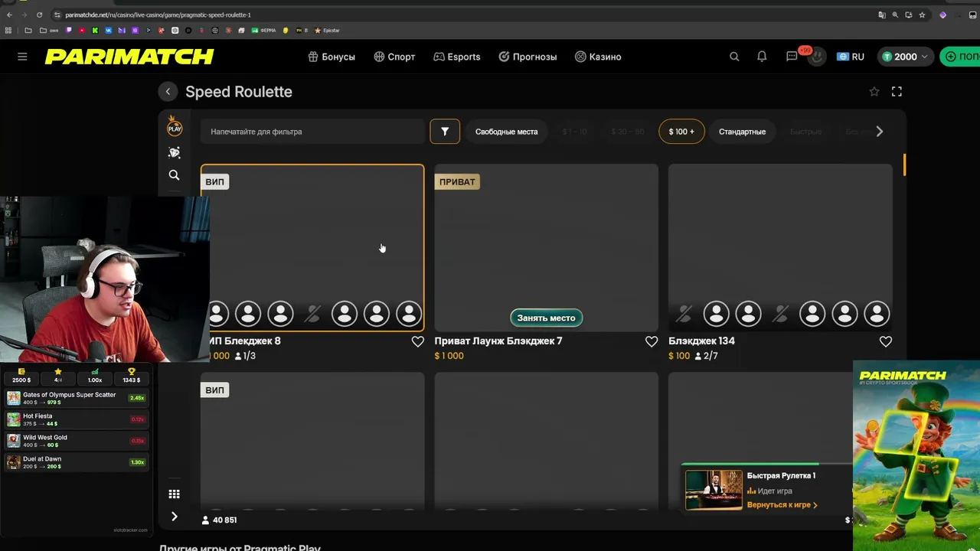Viewport: 980px width, 551px height.
Task: Select the Duel at Dawn tracker row
Action: [x=76, y=462]
